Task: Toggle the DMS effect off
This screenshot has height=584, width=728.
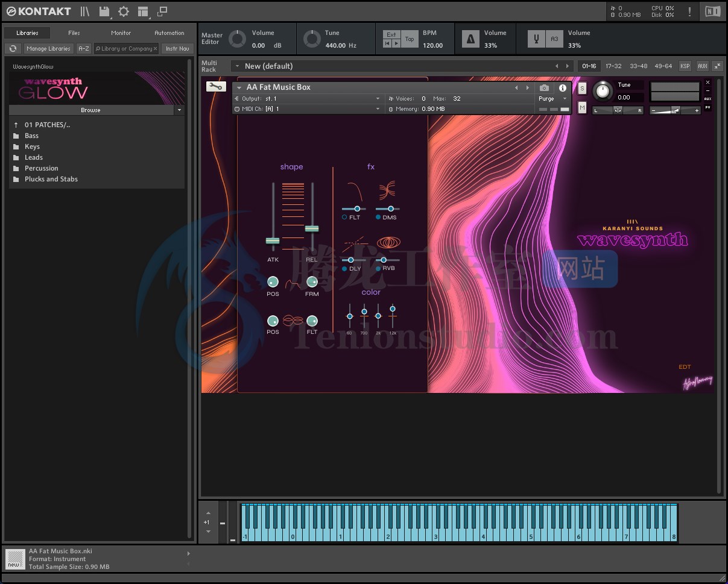Action: pyautogui.click(x=378, y=217)
